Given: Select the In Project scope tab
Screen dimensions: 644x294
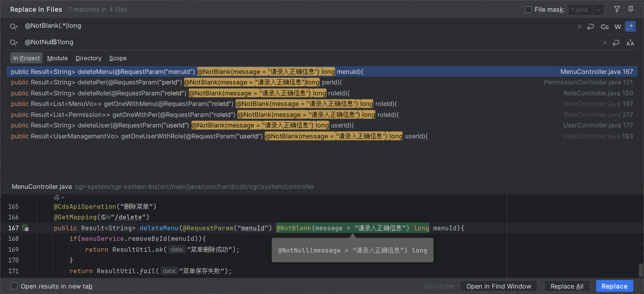Looking at the screenshot, I should point(27,58).
